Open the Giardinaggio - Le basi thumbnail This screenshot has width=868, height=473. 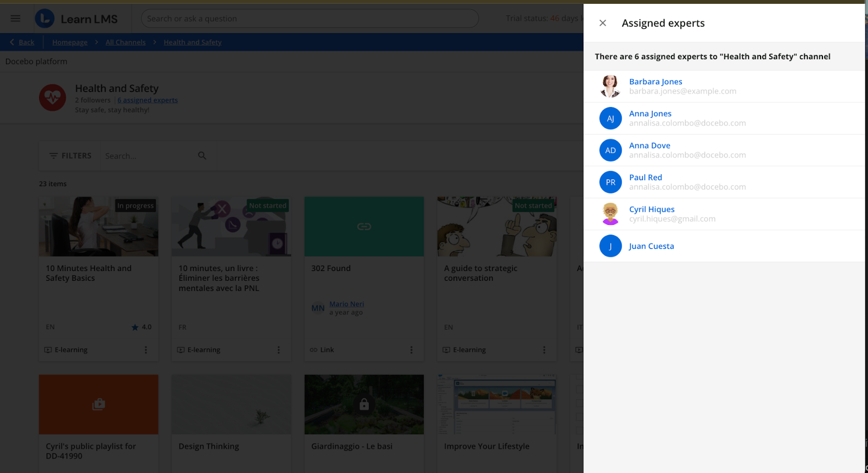364,404
